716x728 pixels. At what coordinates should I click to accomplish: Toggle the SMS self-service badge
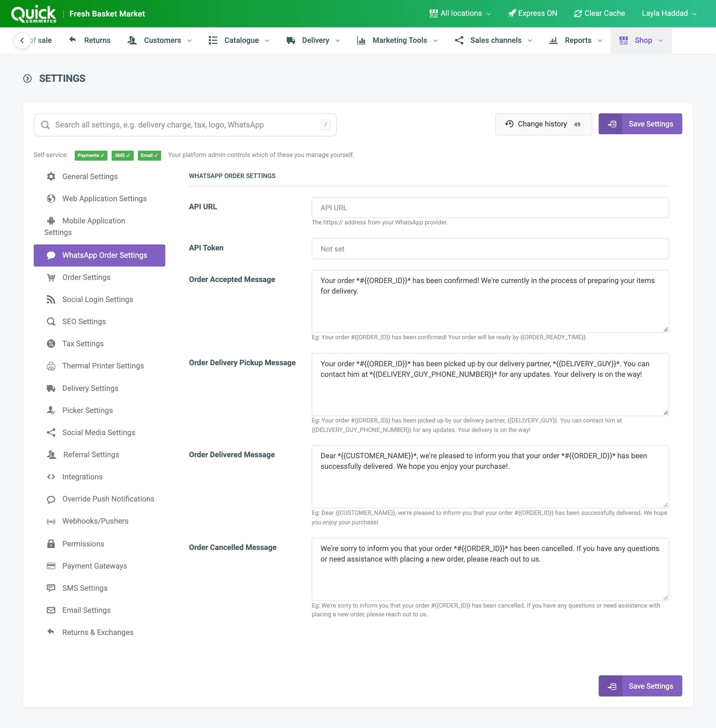(122, 155)
